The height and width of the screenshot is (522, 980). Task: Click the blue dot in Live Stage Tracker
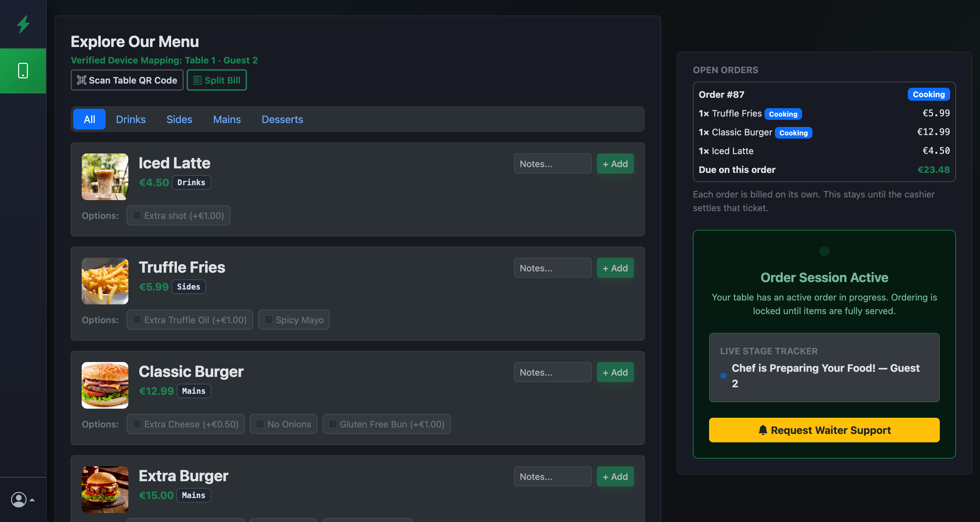[x=723, y=376]
